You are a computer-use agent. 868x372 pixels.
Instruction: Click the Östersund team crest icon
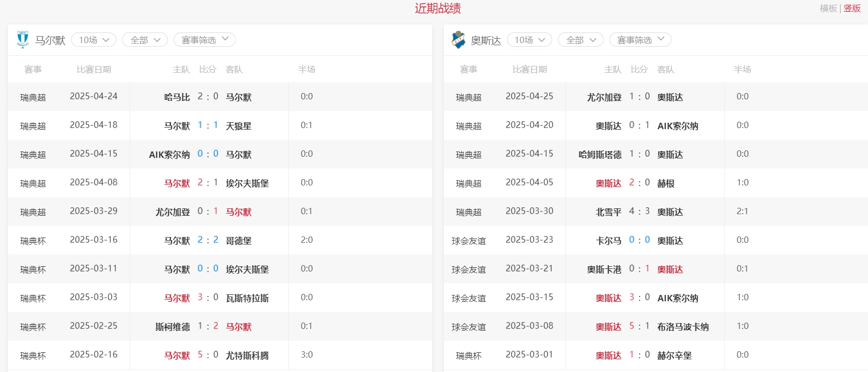458,39
